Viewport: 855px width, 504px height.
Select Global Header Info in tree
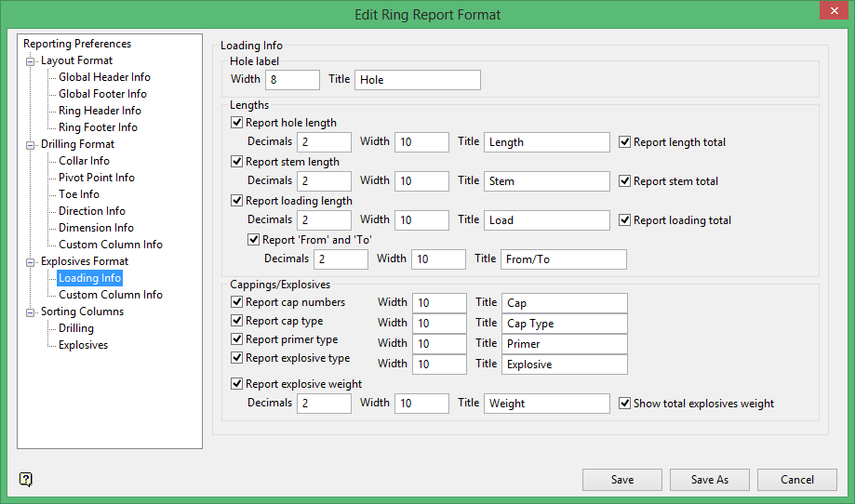(x=104, y=77)
